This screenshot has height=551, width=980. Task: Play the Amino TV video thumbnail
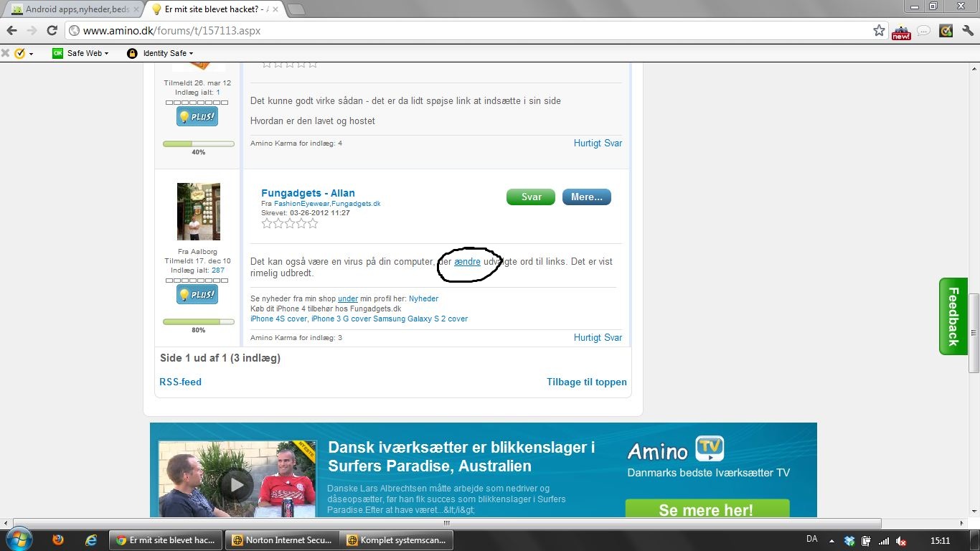pyautogui.click(x=236, y=484)
